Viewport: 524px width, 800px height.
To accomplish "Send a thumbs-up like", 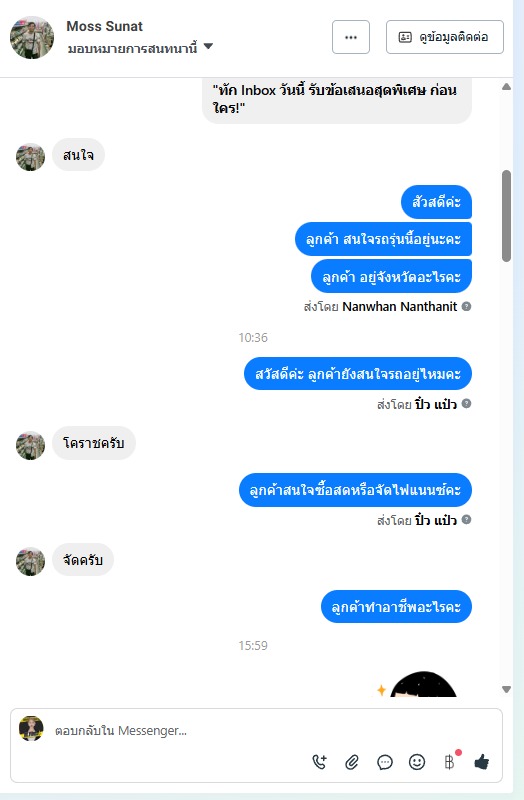I will (482, 762).
